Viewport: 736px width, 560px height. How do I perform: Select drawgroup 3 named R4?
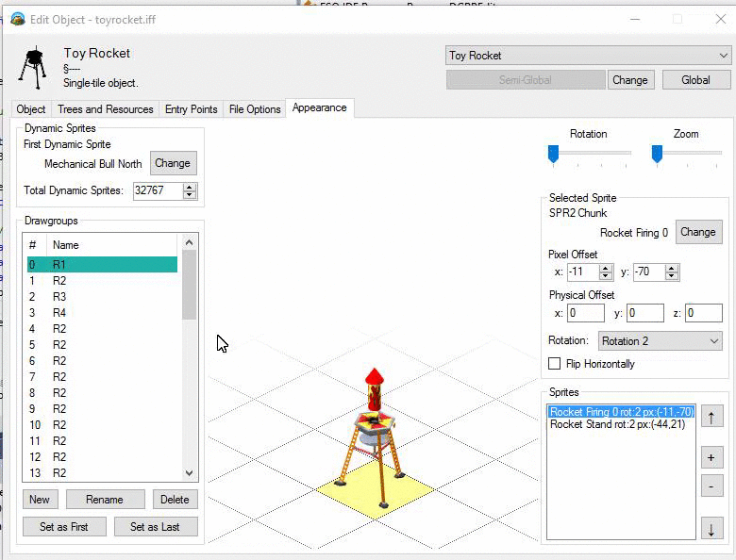[102, 313]
